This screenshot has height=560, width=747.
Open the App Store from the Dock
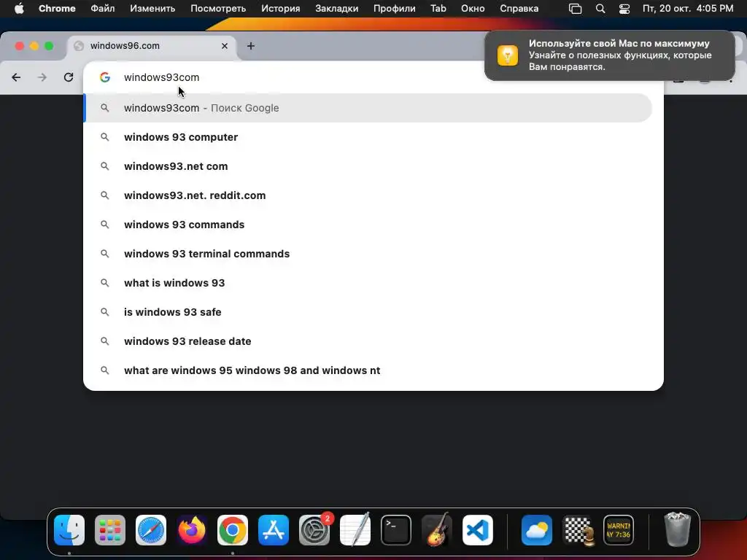274,530
